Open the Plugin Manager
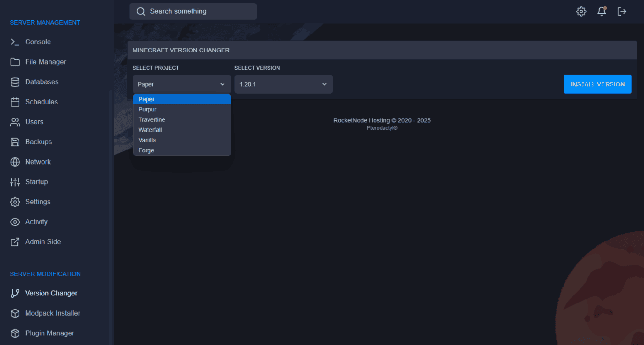The image size is (644, 345). [49, 333]
